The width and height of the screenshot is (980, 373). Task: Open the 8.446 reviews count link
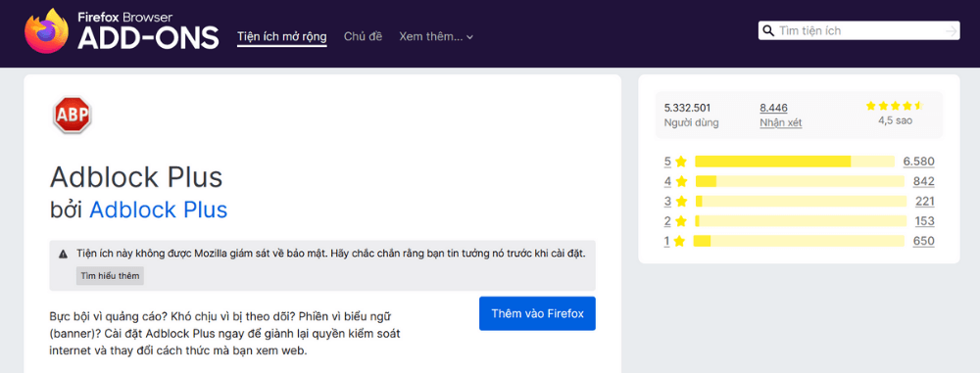click(773, 108)
